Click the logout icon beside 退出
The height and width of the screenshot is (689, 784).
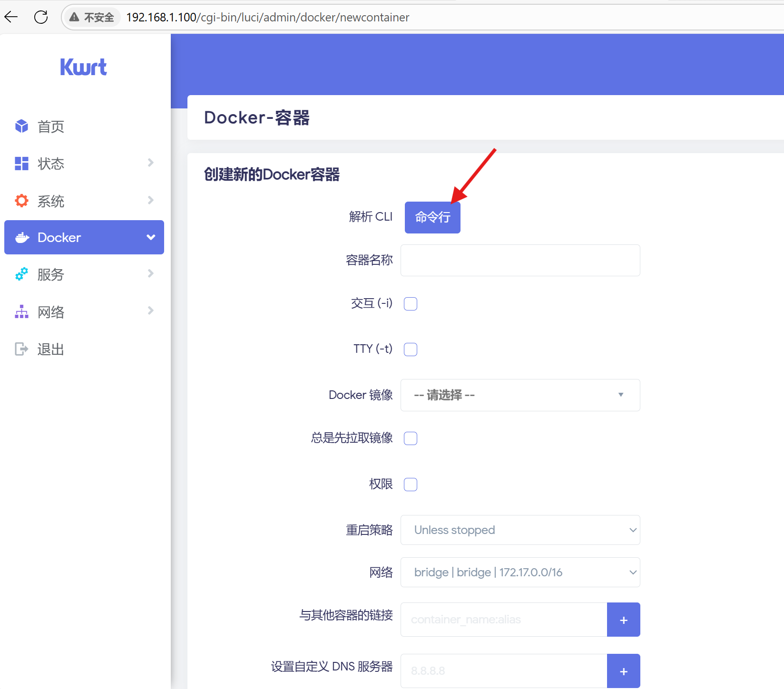pyautogui.click(x=21, y=349)
